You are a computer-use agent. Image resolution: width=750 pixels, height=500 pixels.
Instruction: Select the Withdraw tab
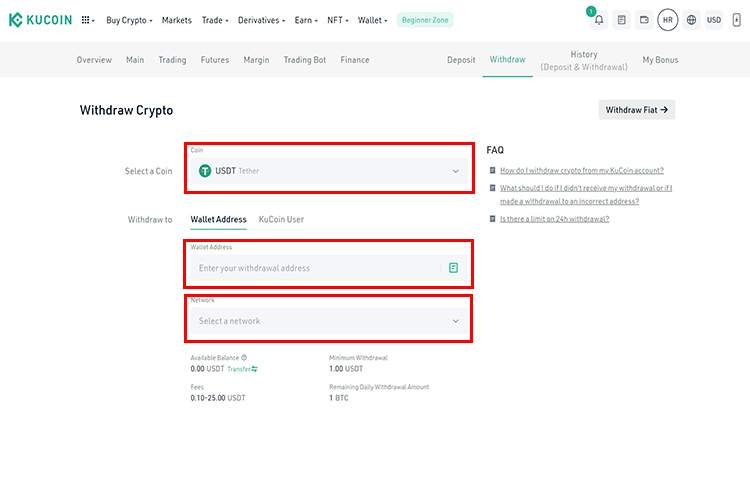tap(507, 59)
